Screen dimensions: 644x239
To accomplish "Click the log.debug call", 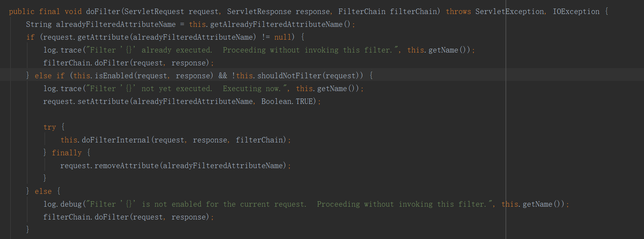I will [x=63, y=204].
